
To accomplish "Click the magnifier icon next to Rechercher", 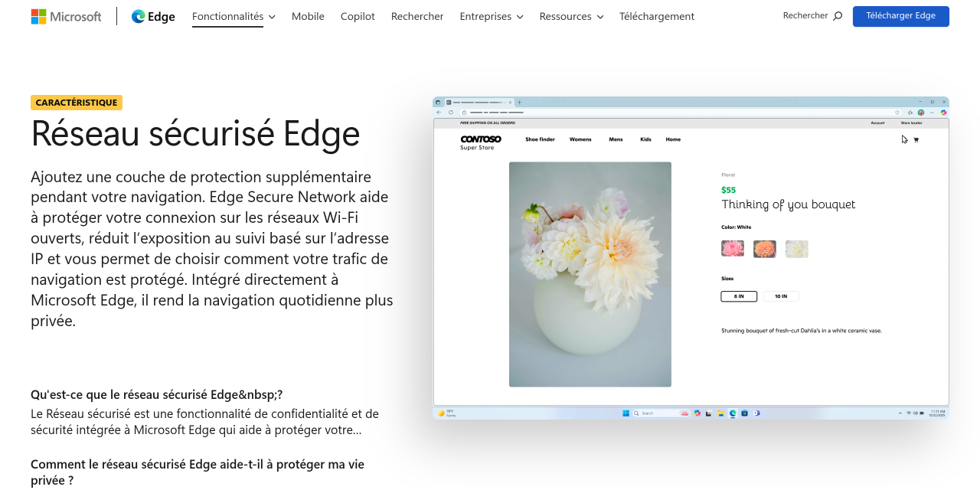I will 837,16.
